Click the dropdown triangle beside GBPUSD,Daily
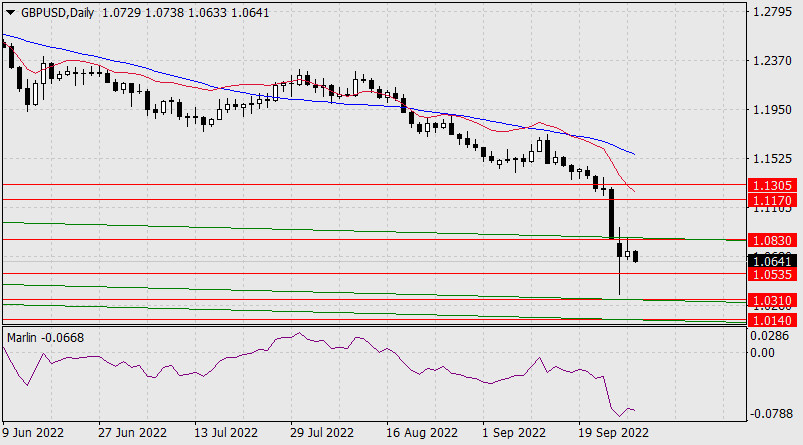Viewport: 803px width, 445px height. coord(10,13)
